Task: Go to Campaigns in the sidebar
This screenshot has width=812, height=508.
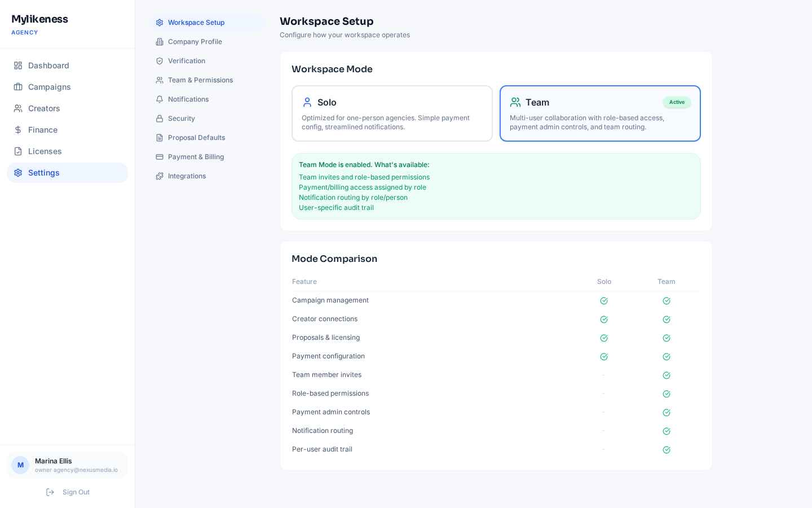Action: tap(67, 87)
